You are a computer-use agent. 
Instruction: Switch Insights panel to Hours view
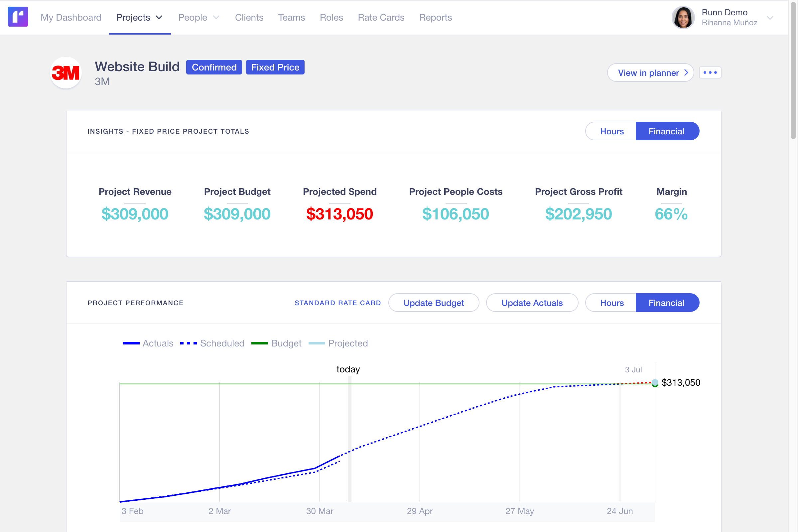pyautogui.click(x=611, y=131)
